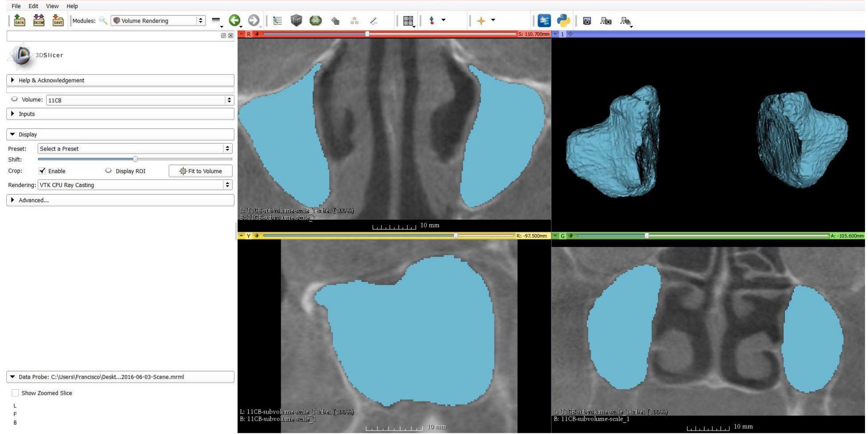This screenshot has width=868, height=434.
Task: Expand the Inputs section
Action: coord(120,114)
